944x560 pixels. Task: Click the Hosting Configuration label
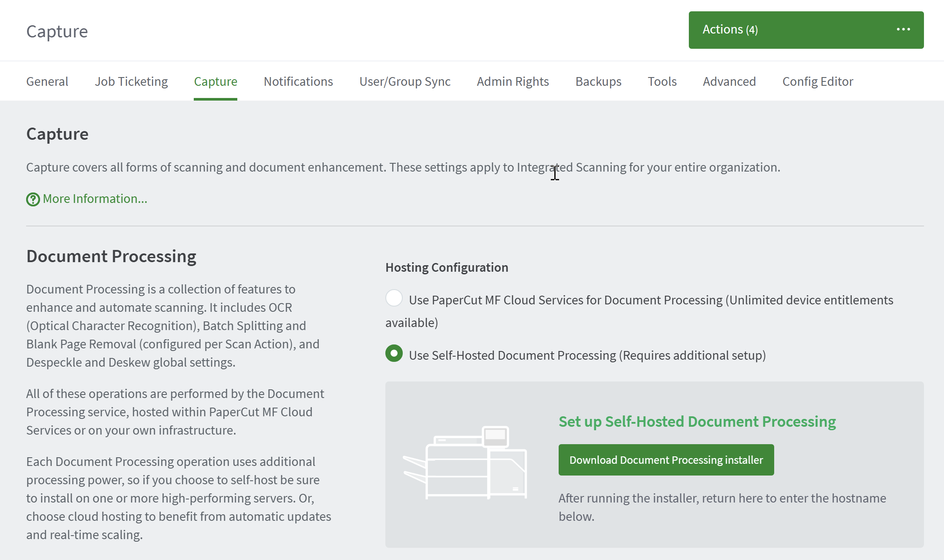[x=447, y=267]
